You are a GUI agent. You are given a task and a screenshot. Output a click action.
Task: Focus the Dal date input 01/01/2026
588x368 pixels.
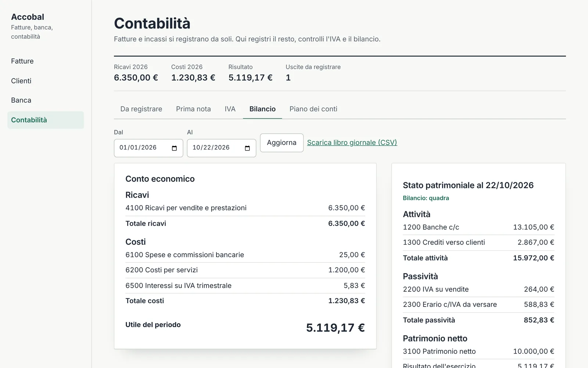point(148,148)
